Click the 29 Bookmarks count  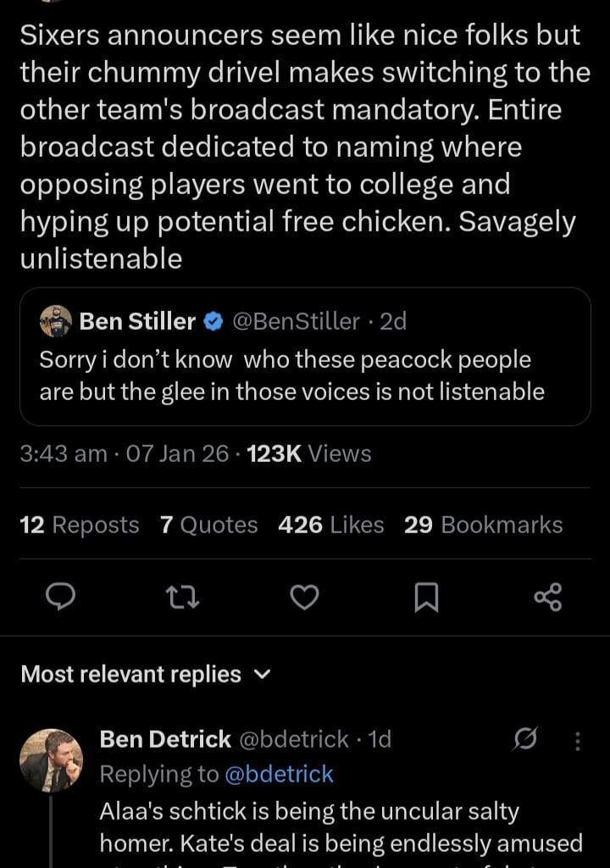point(483,526)
